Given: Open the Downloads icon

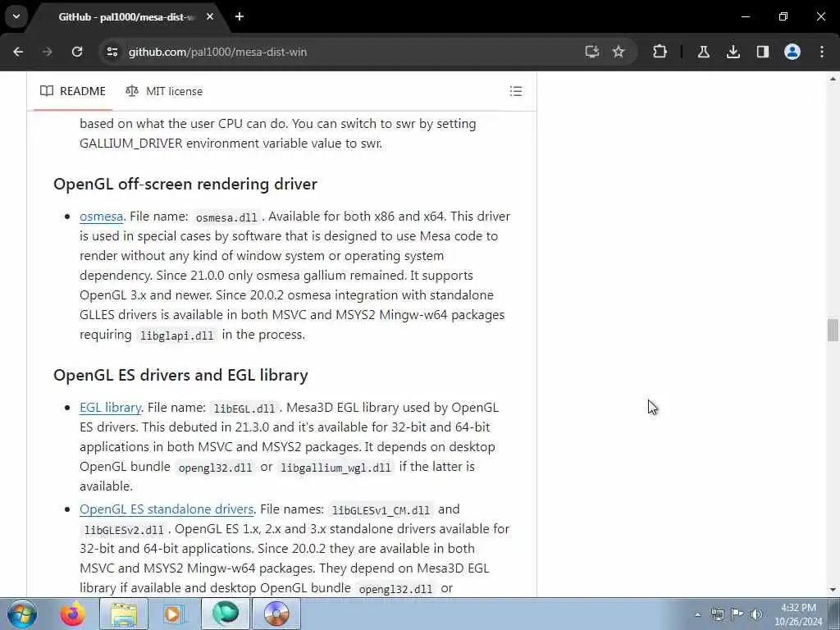Looking at the screenshot, I should point(733,52).
